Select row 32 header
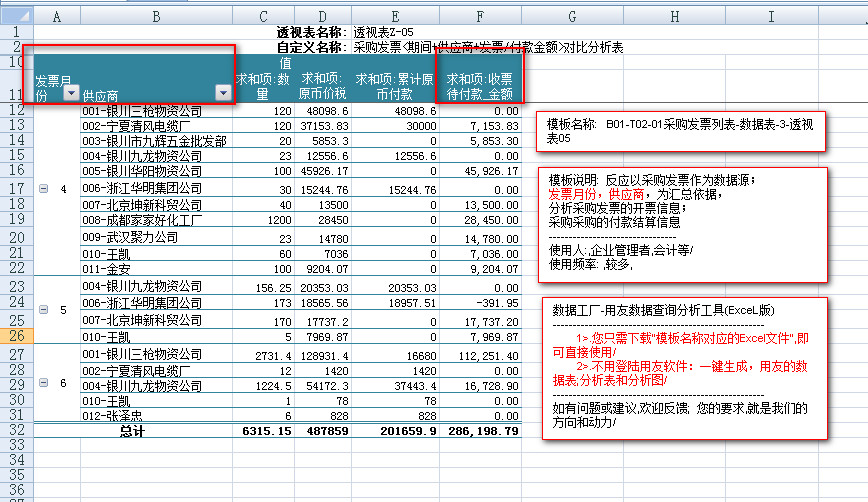 coord(16,431)
